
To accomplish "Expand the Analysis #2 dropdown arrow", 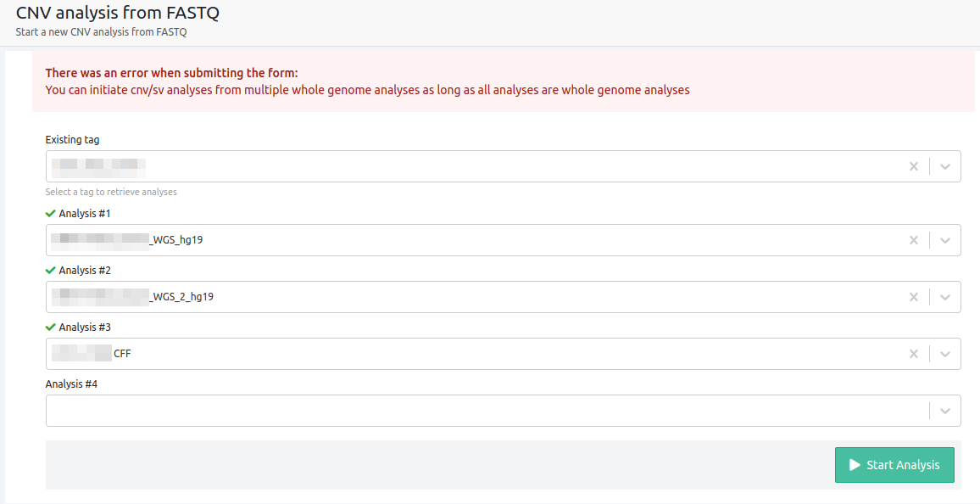I will [945, 297].
